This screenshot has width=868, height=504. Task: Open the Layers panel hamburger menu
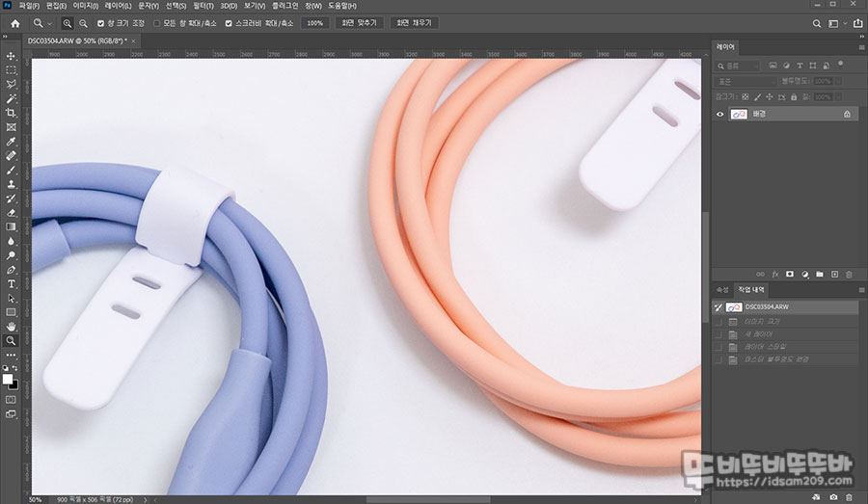[861, 47]
